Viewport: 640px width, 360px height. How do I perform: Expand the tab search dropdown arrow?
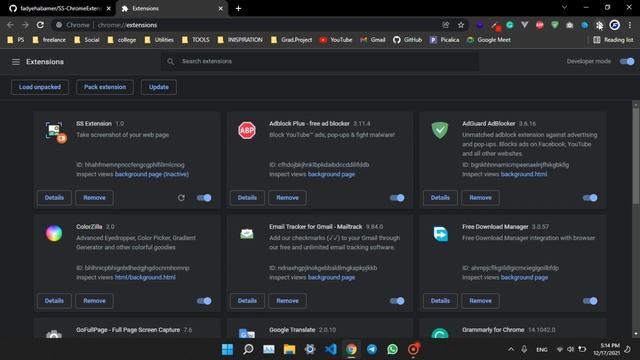click(564, 7)
